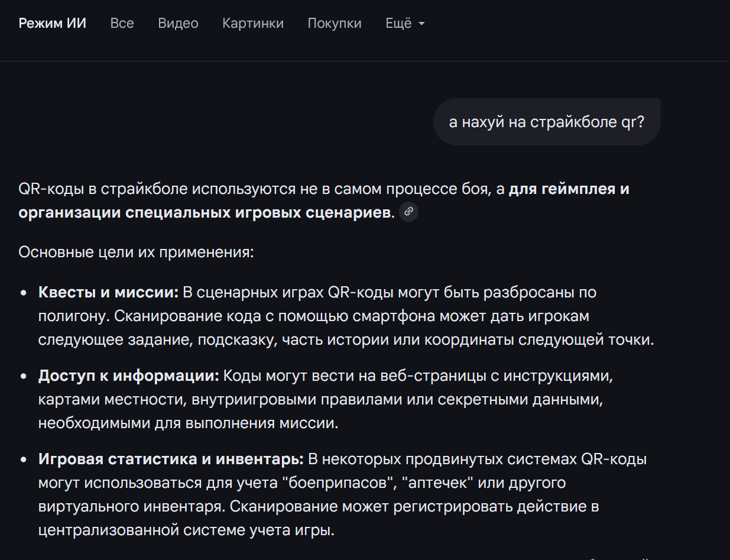Click the text необходимыми для выполнения миссии
The image size is (730, 560).
coord(188,423)
